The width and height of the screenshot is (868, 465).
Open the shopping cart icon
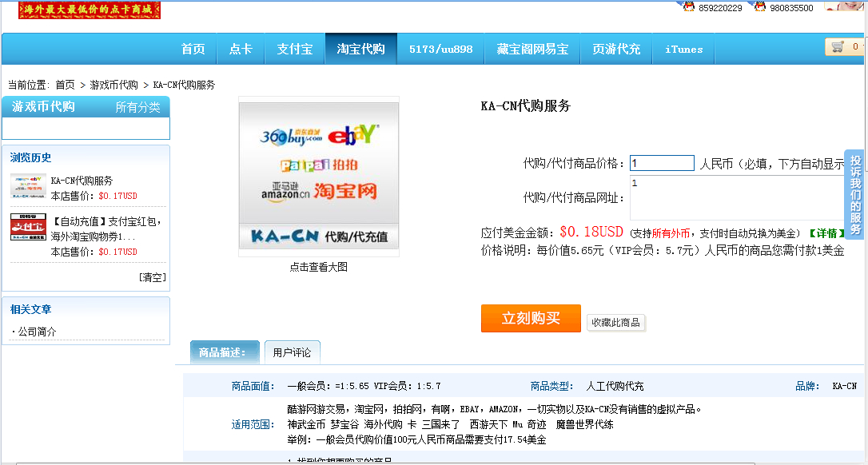pos(838,47)
